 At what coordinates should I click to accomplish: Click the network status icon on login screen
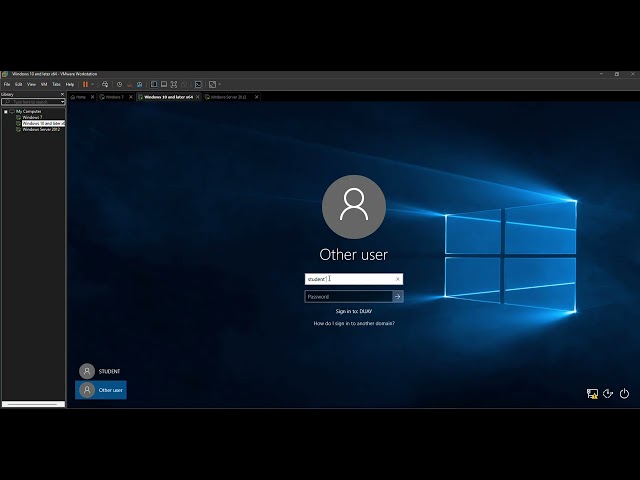[592, 394]
